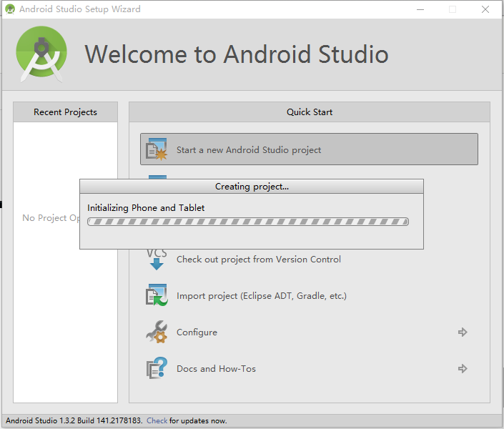Start a new Android Studio project
Screen dimensions: 504x429
click(309, 149)
